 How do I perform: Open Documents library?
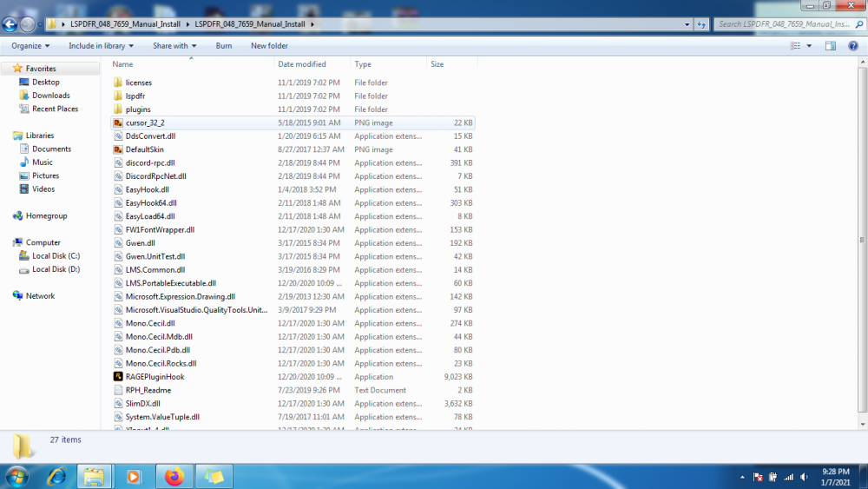point(51,149)
